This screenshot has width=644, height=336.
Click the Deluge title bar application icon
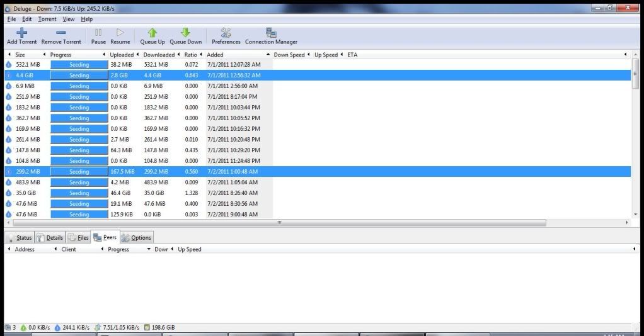(x=8, y=9)
